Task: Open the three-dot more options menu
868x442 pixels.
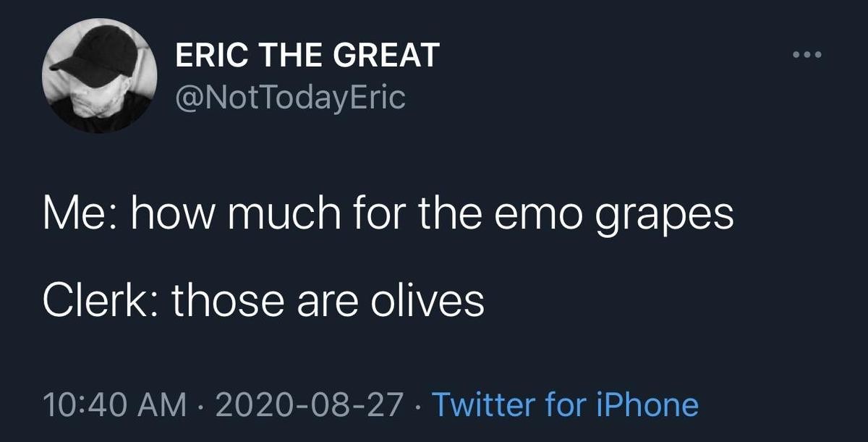Action: click(809, 55)
